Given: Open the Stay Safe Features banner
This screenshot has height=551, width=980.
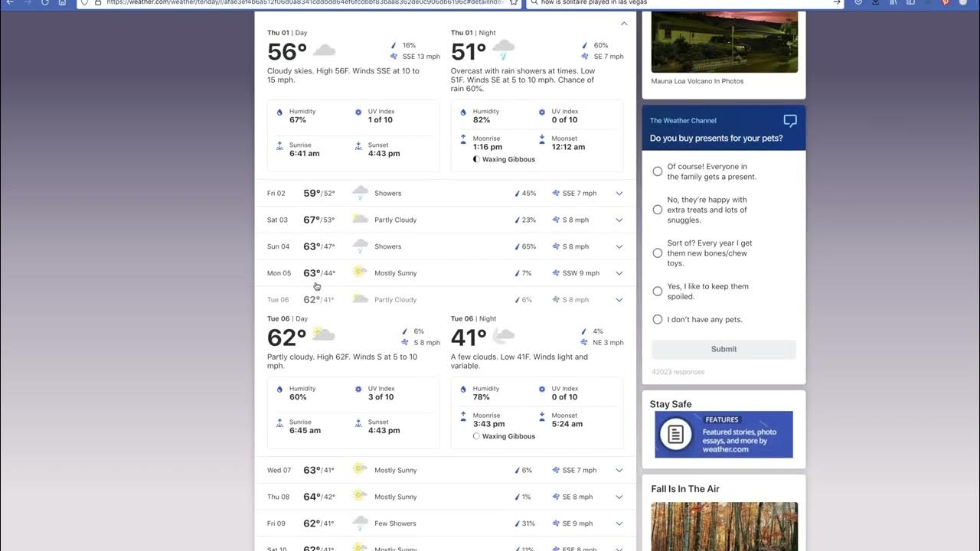Looking at the screenshot, I should click(724, 435).
